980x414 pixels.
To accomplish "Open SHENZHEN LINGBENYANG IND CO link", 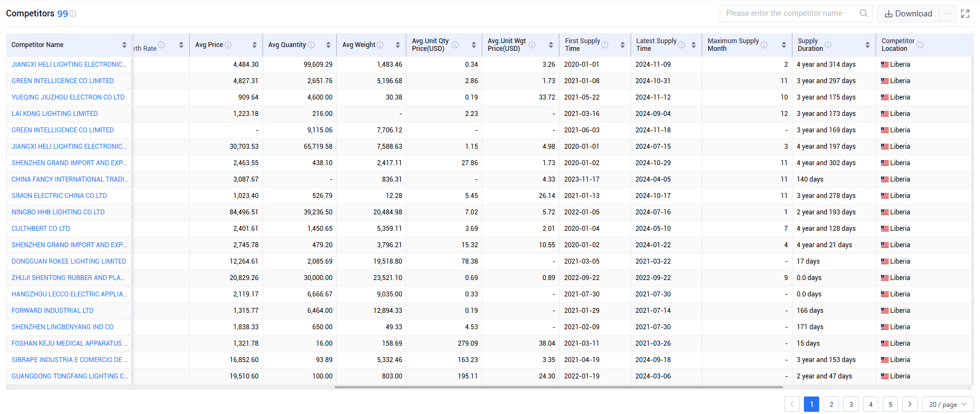I will 63,327.
